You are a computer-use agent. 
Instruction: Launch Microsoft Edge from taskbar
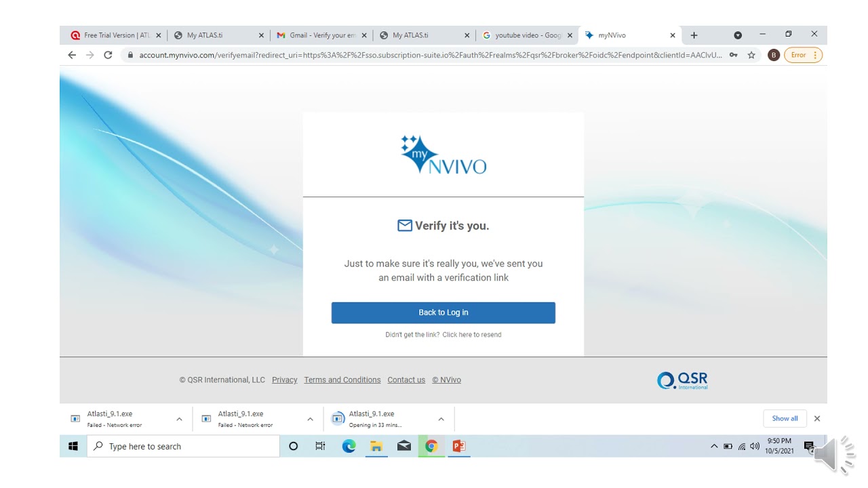(349, 446)
